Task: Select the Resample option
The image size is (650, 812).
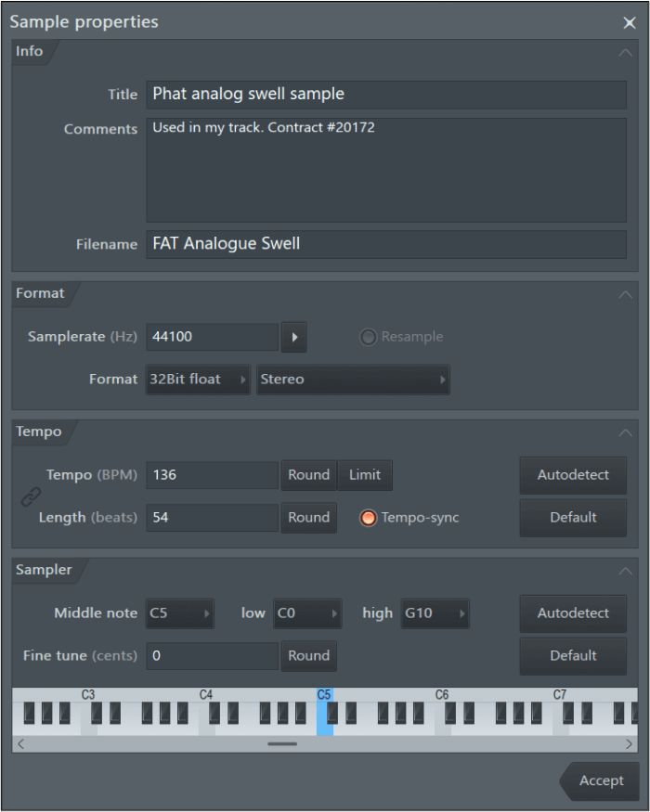Action: point(370,337)
